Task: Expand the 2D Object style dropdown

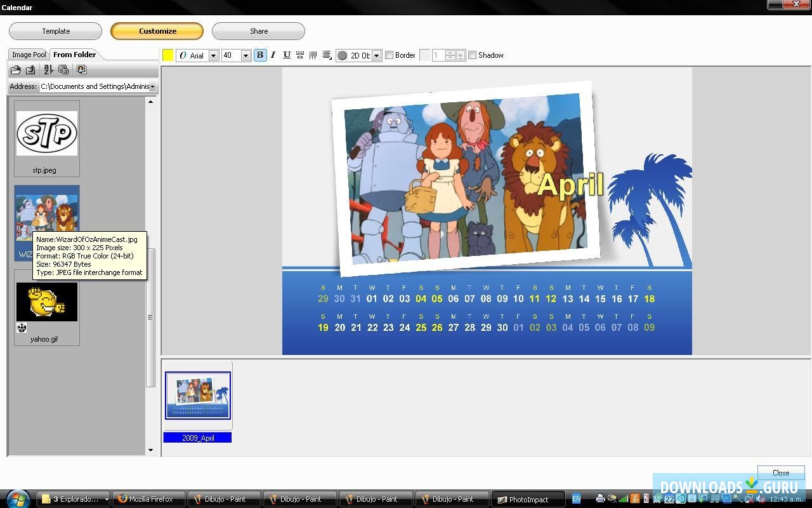Action: [376, 55]
